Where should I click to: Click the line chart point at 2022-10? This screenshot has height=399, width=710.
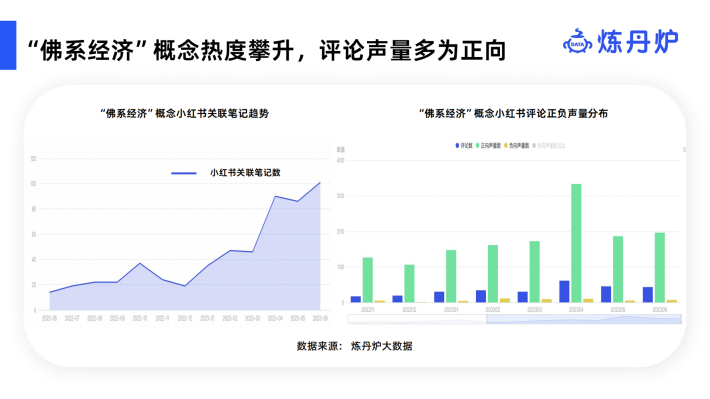[x=140, y=263]
